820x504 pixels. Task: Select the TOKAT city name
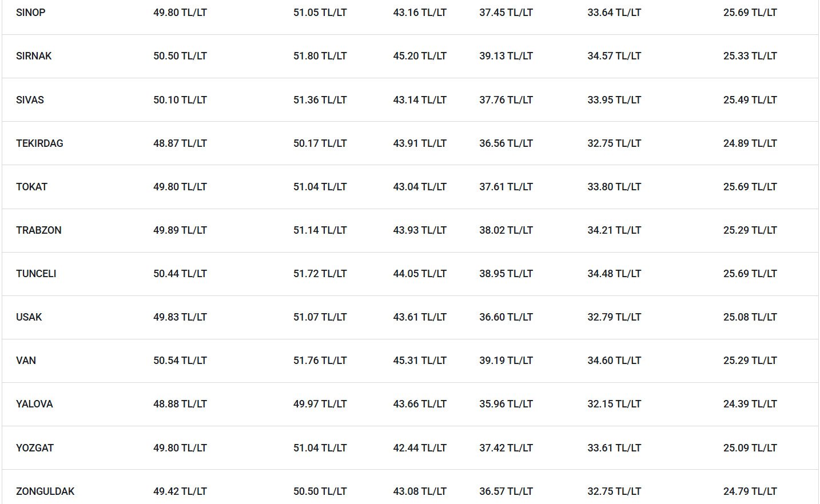pyautogui.click(x=31, y=187)
